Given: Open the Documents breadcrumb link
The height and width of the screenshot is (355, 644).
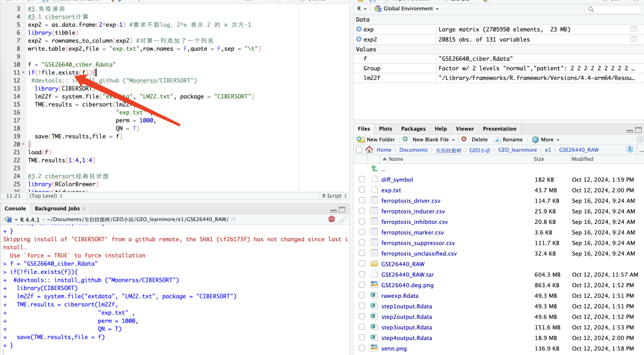Looking at the screenshot, I should pos(413,150).
